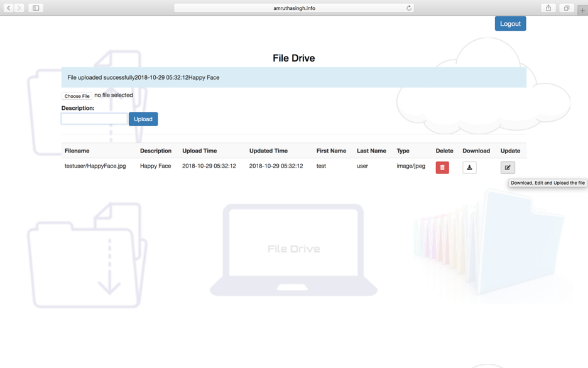The image size is (588, 368).
Task: Go back using the back arrow
Action: pyautogui.click(x=8, y=8)
